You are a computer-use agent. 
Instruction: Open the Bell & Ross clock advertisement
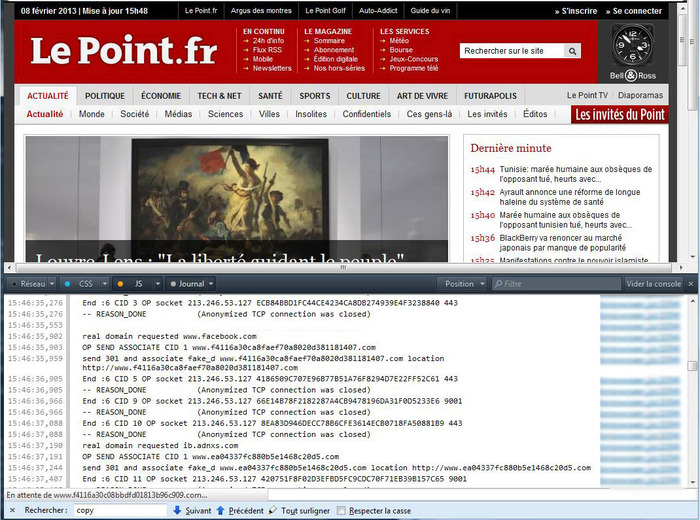633,52
